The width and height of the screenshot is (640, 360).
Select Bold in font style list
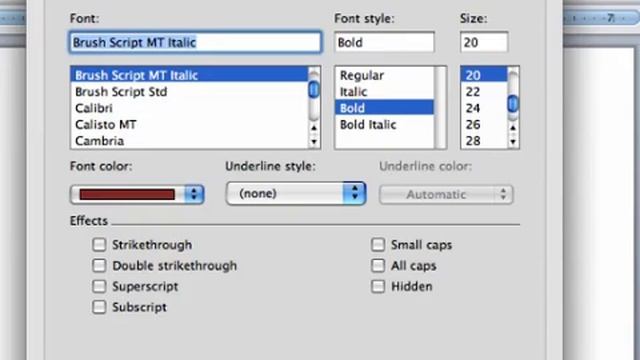coord(384,108)
